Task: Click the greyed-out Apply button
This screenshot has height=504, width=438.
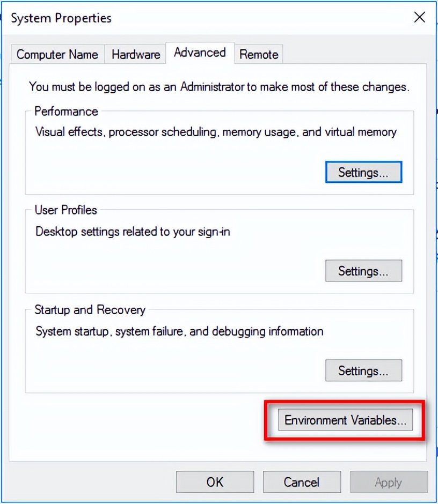Action: click(x=388, y=482)
